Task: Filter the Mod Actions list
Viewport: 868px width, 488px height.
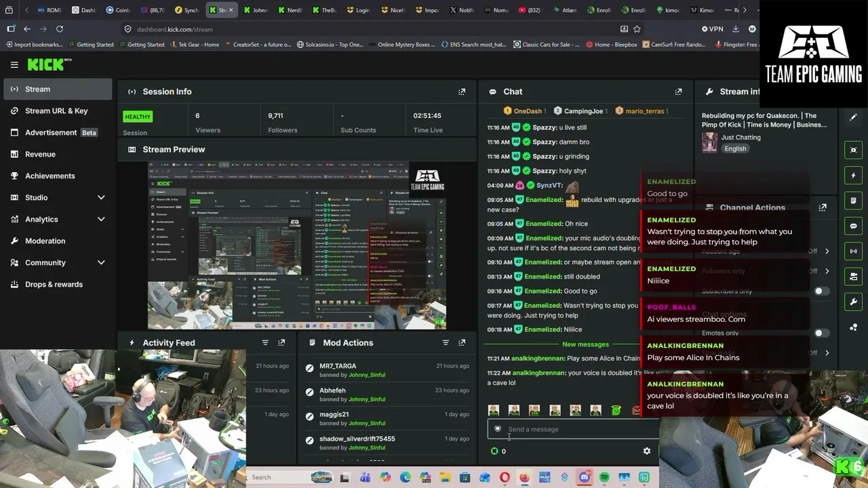Action: click(446, 343)
